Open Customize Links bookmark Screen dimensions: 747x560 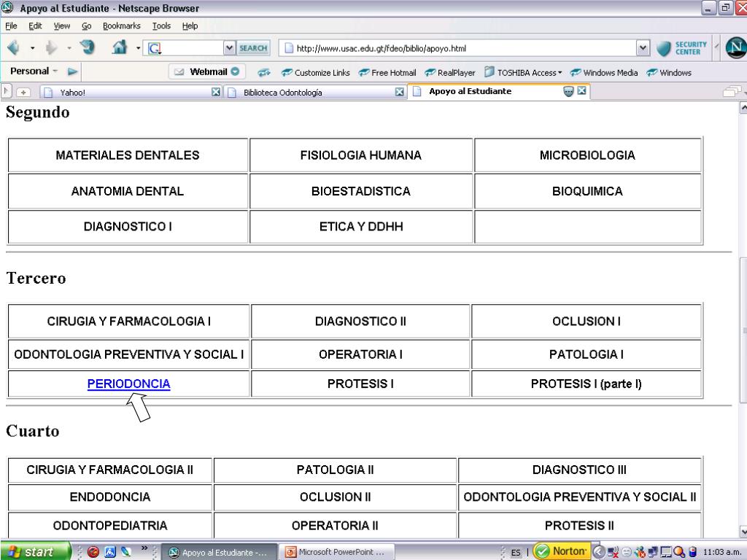click(315, 72)
